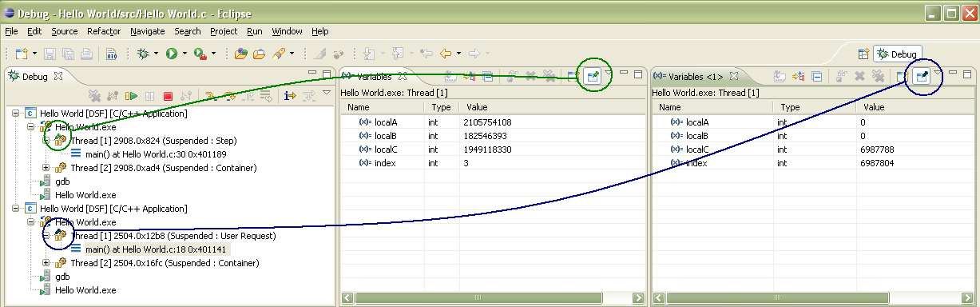The width and height of the screenshot is (980, 307).
Task: Open the Run launch dropdown arrow
Action: click(x=184, y=54)
